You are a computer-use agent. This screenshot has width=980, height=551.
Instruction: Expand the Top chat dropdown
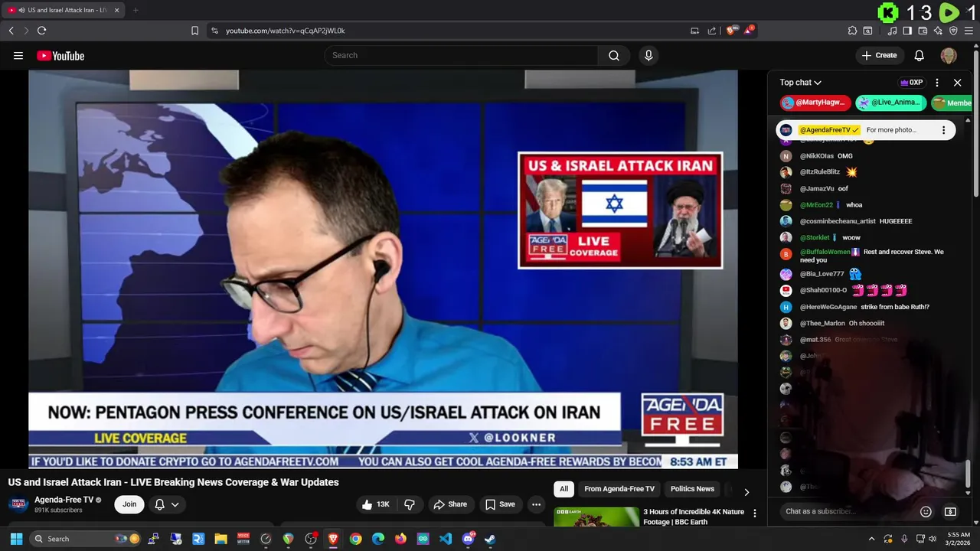[x=801, y=83]
